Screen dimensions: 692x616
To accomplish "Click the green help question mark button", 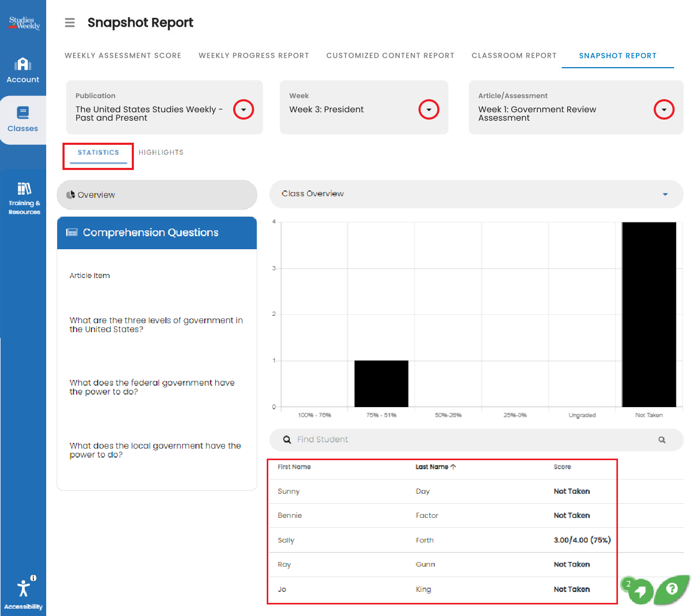I will 672,589.
